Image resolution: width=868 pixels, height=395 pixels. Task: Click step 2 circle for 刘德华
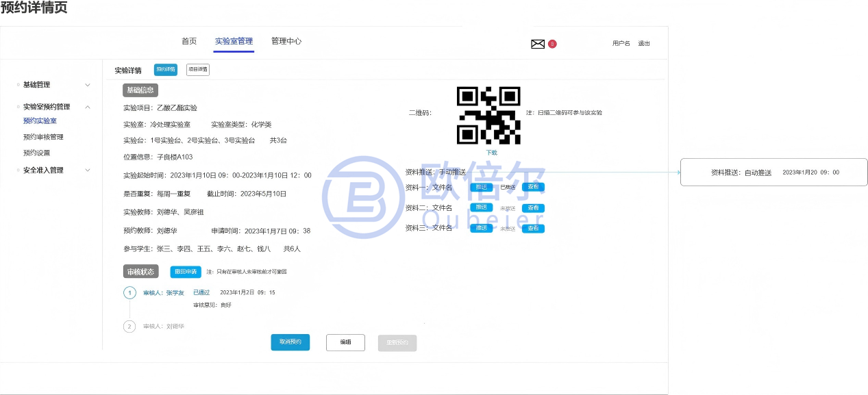point(129,327)
